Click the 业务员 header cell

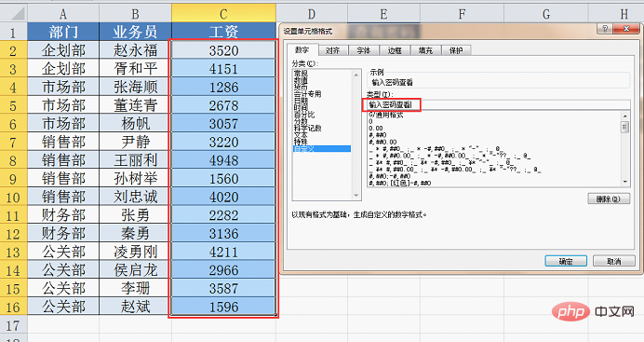pos(135,32)
